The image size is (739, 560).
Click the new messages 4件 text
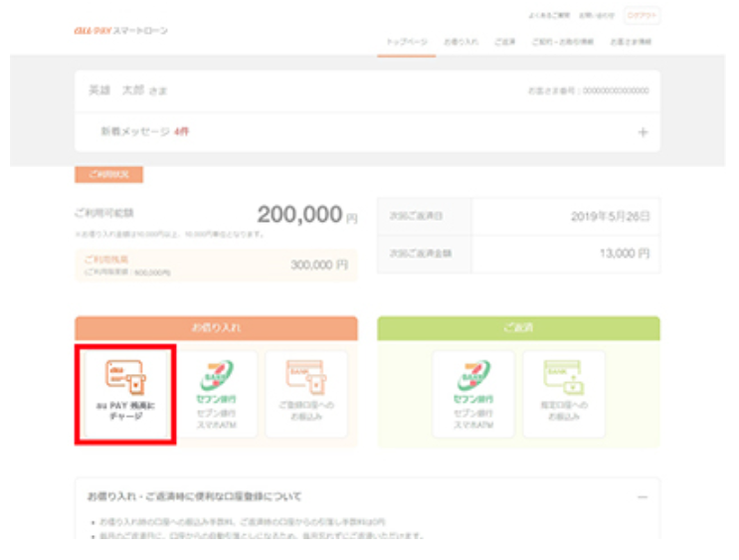click(144, 131)
